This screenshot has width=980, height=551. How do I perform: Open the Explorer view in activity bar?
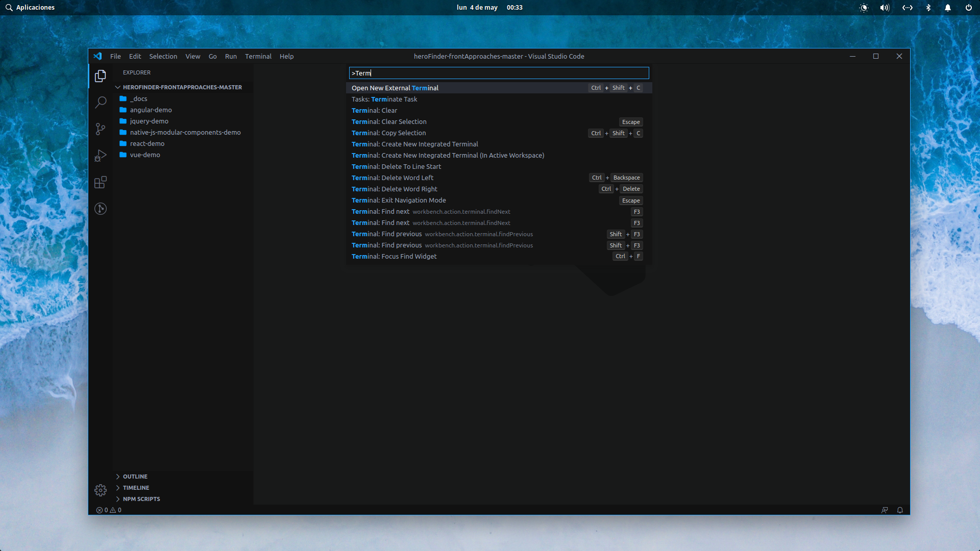point(101,76)
